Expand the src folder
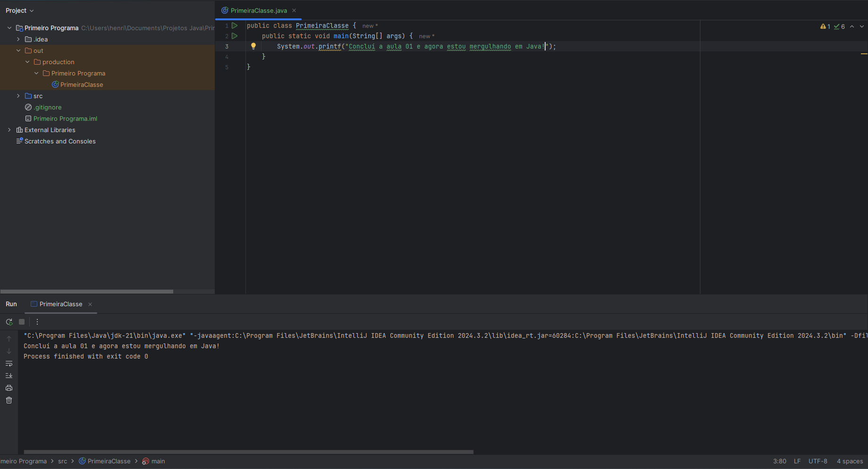Screen dimensions: 868x469 (18, 96)
